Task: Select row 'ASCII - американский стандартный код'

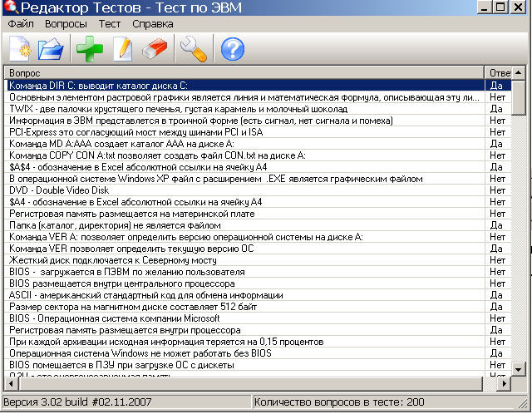Action: (258, 295)
